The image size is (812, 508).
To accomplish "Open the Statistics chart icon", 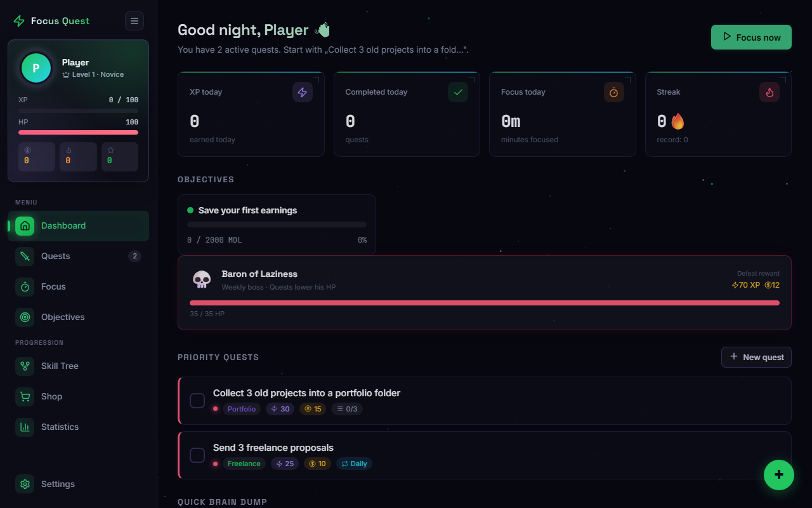I will pyautogui.click(x=25, y=427).
